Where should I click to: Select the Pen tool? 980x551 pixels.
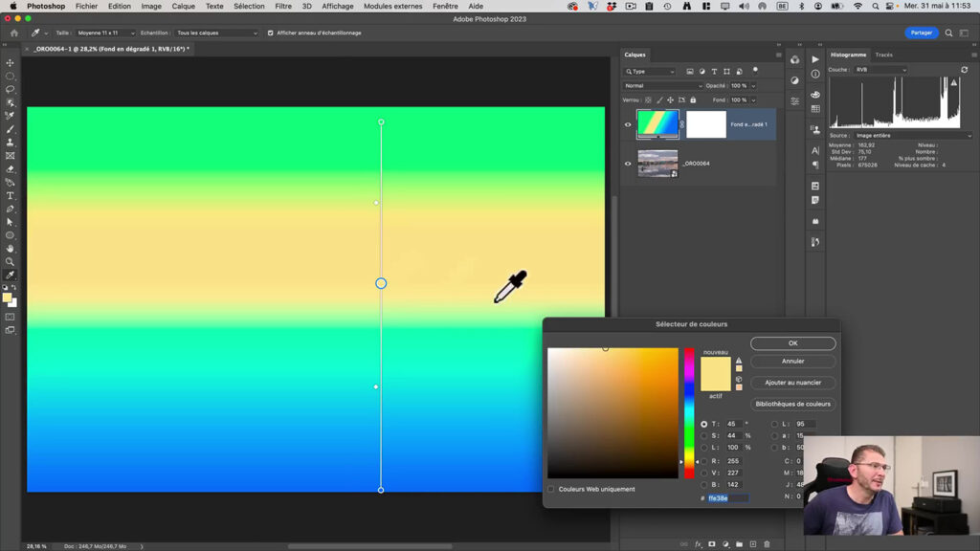10,209
